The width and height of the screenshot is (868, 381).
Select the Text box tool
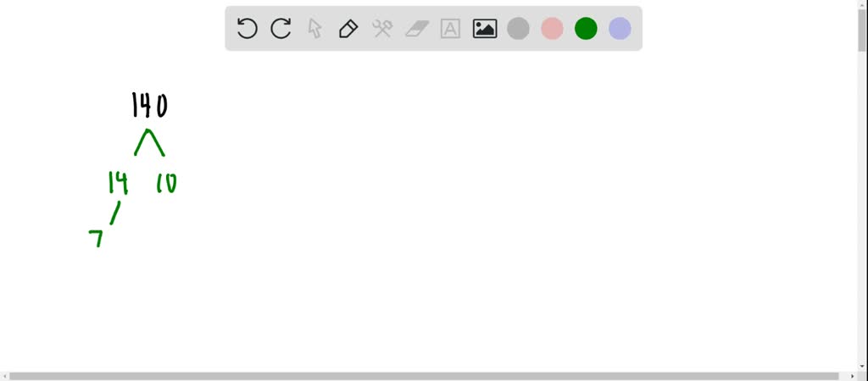point(451,28)
